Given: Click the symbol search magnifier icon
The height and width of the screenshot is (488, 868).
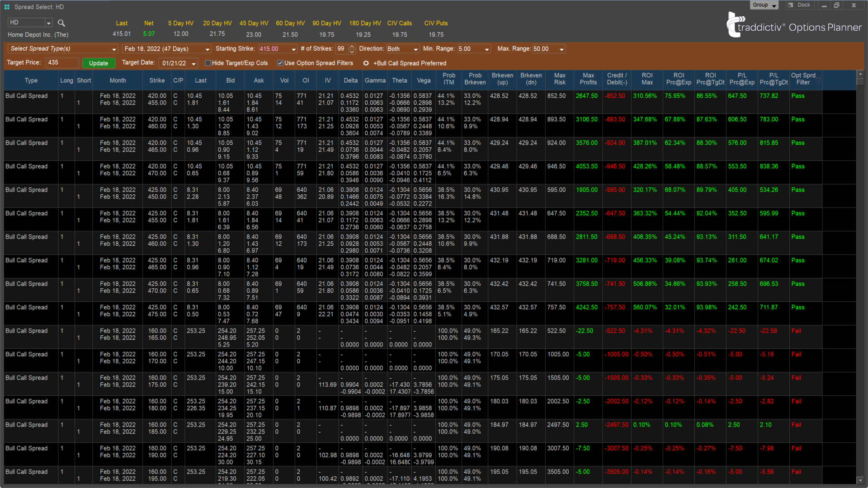Looking at the screenshot, I should (61, 23).
